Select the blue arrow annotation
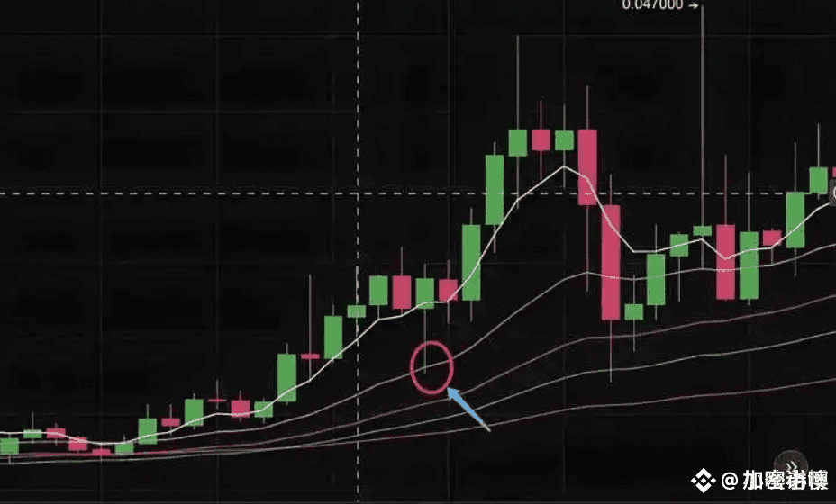 pyautogui.click(x=468, y=409)
